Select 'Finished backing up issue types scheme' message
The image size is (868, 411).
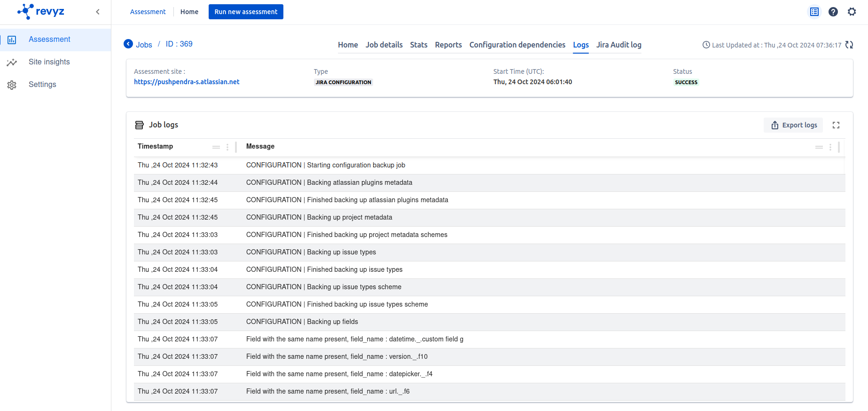point(337,304)
